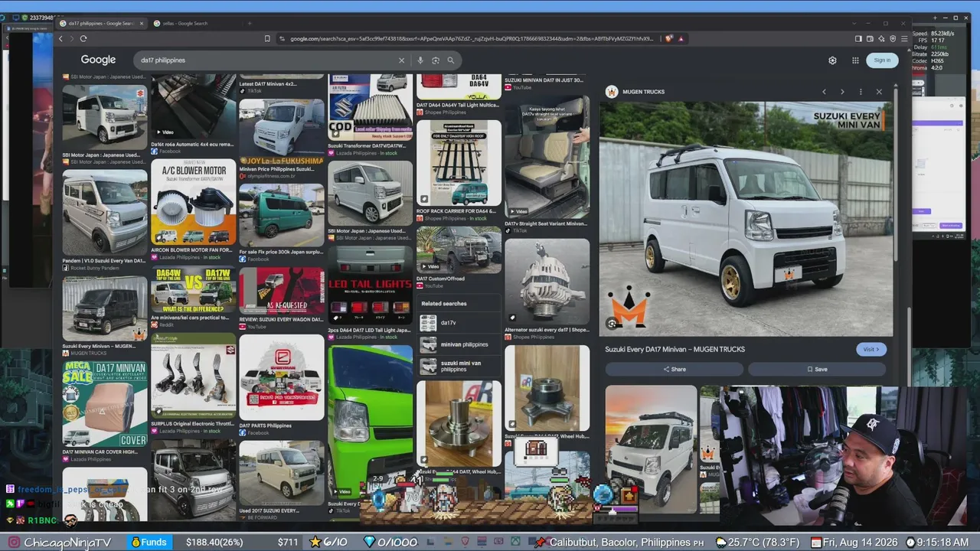The width and height of the screenshot is (980, 551).
Task: Clear the search box with X
Action: pyautogui.click(x=401, y=60)
